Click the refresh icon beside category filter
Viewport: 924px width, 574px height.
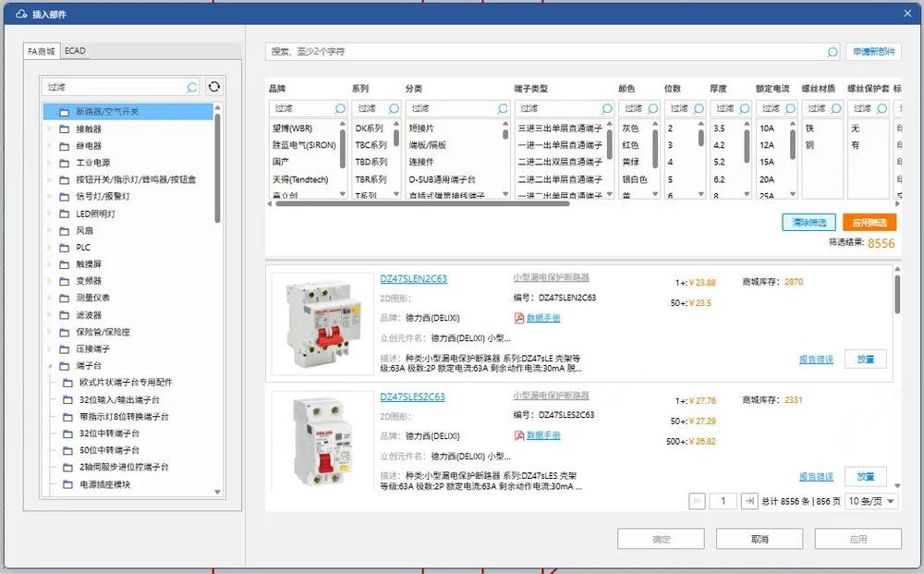pos(214,87)
